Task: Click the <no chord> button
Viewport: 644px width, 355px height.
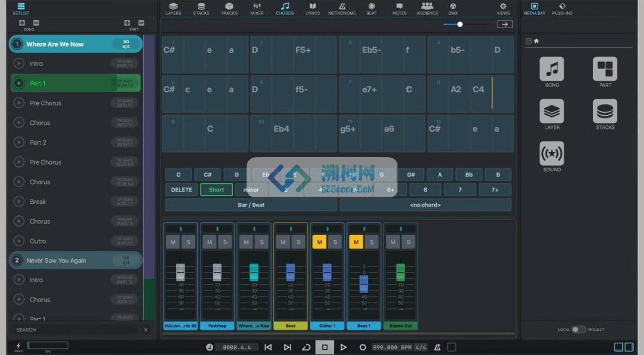Action: [425, 205]
